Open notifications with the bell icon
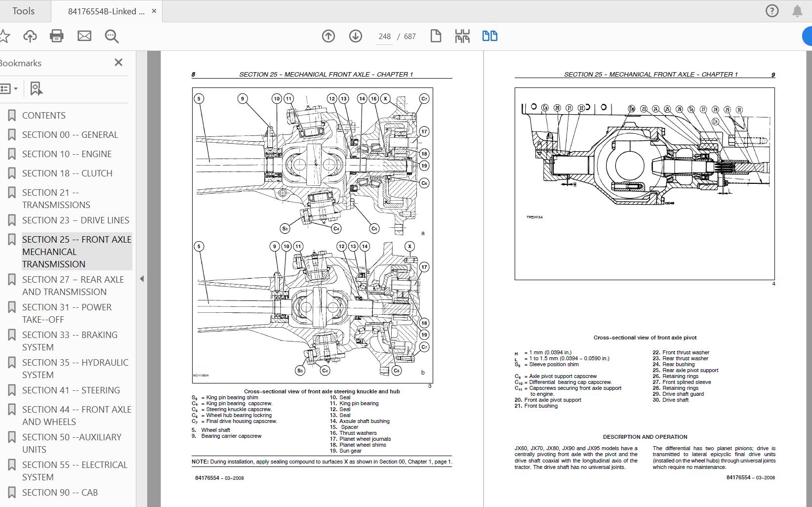The width and height of the screenshot is (812, 507). point(797,10)
